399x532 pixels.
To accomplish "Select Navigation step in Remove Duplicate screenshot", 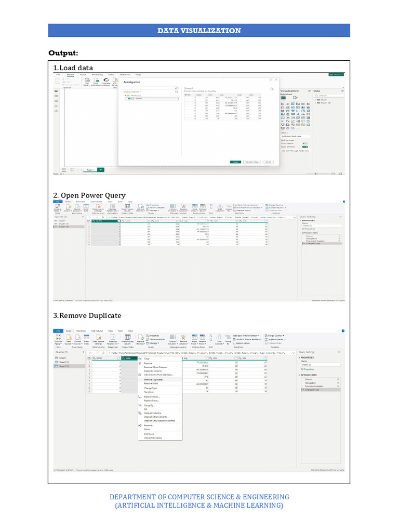I will coord(310,383).
